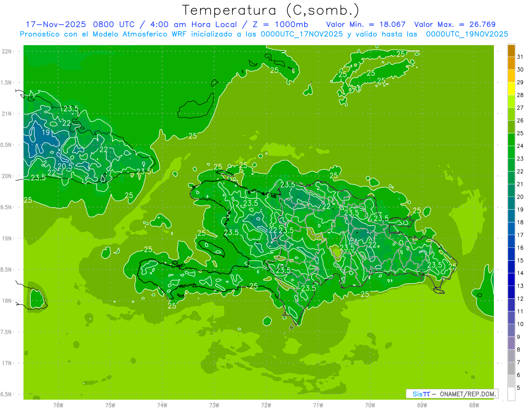Click the yellow colorbar segment between 28 and 29

(511, 89)
